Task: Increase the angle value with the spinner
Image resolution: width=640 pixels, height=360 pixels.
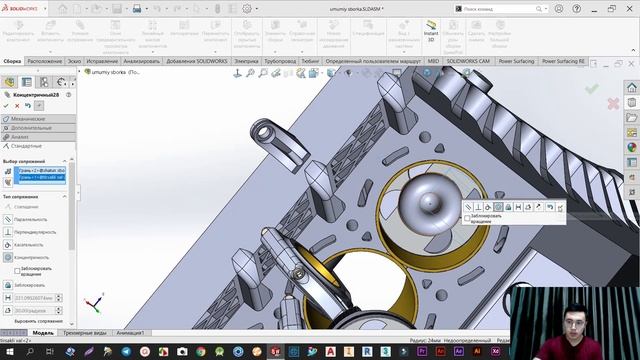Action: click(59, 309)
